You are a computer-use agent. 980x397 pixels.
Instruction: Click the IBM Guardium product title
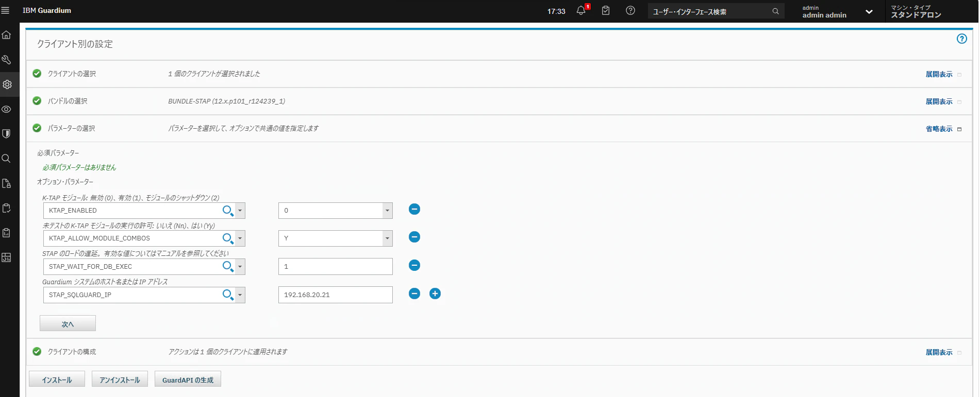pos(47,10)
